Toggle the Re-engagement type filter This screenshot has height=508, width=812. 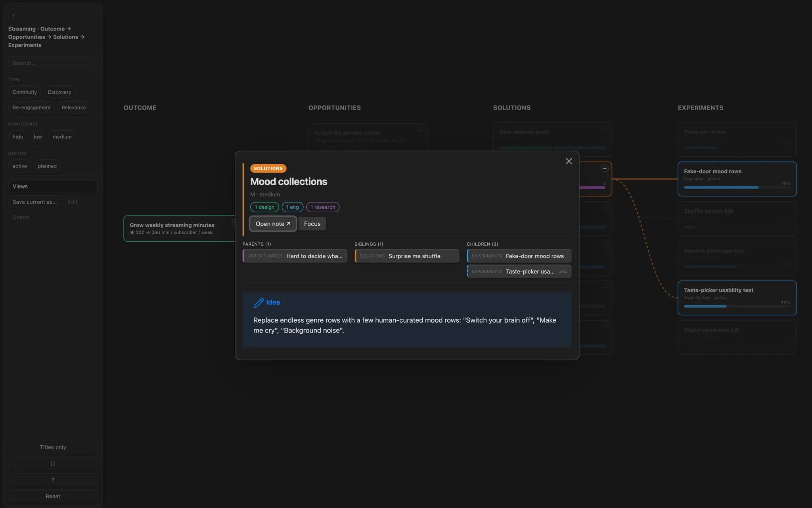[32, 108]
